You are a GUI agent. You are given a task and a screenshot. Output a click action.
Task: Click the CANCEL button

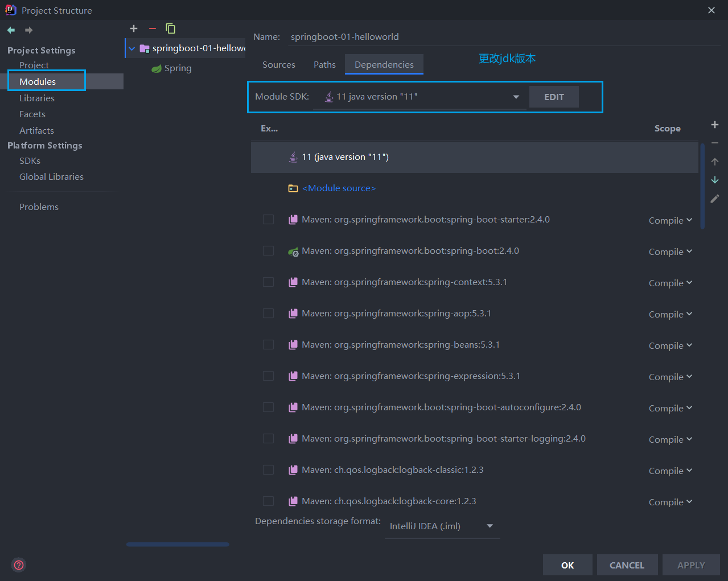pyautogui.click(x=627, y=565)
